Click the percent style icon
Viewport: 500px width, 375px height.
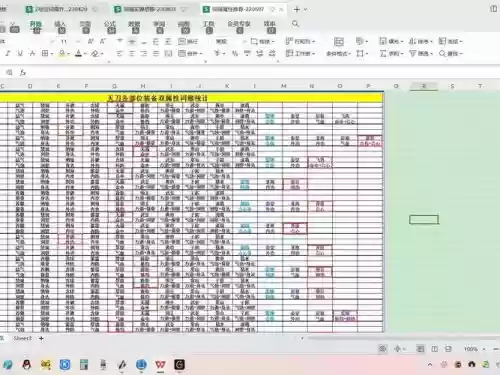point(235,53)
